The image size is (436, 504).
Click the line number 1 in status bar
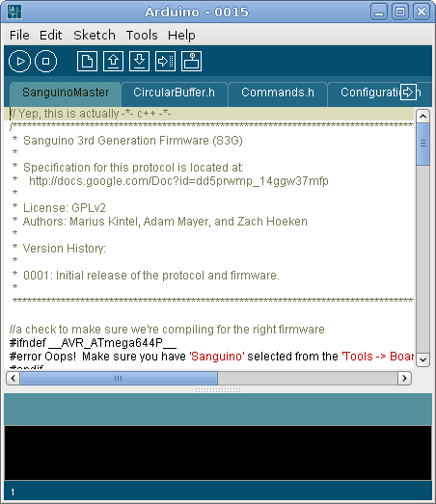pyautogui.click(x=13, y=492)
